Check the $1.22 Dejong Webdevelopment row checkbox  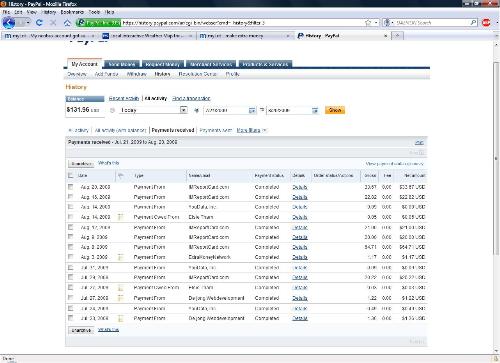pos(70,298)
